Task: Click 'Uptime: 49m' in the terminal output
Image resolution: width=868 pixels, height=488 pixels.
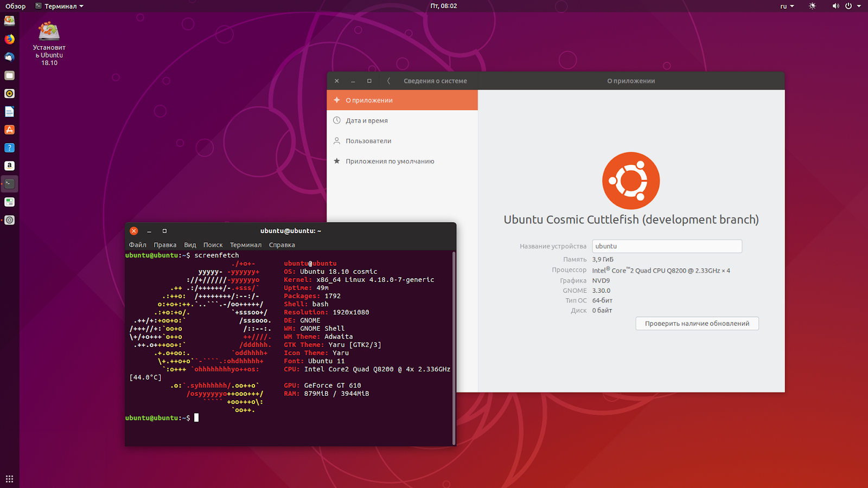Action: 306,288
